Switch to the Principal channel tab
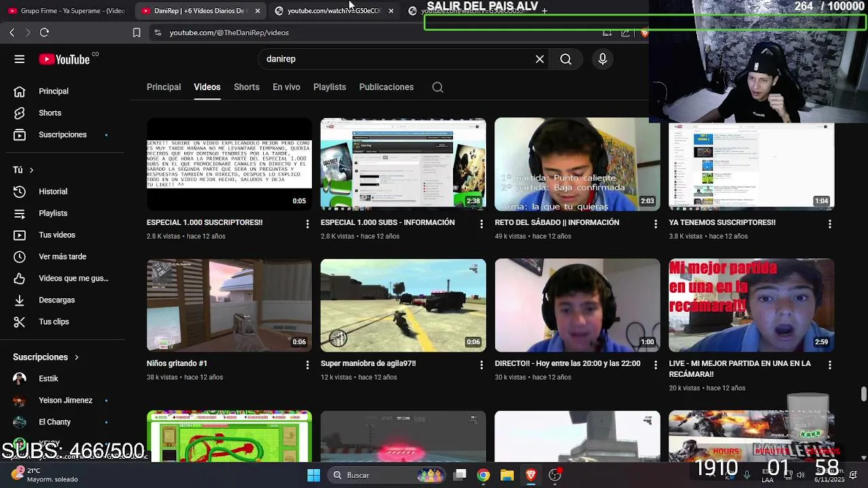This screenshot has height=488, width=868. point(163,87)
